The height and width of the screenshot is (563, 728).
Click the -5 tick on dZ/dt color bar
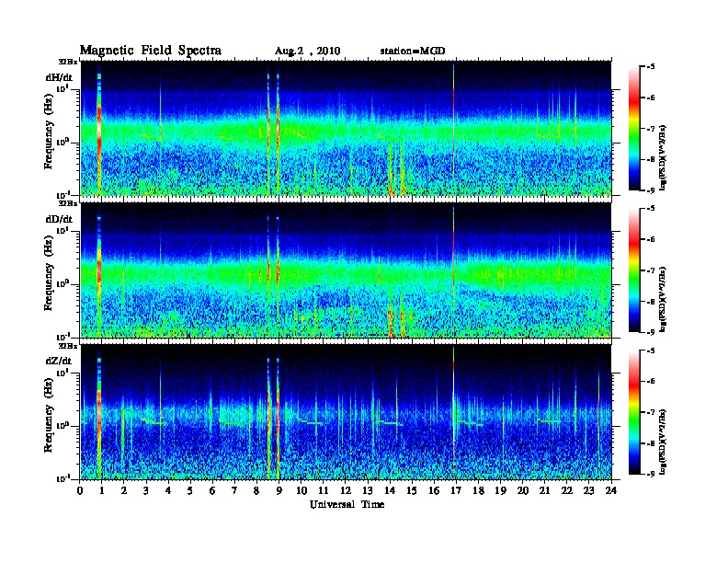click(651, 350)
